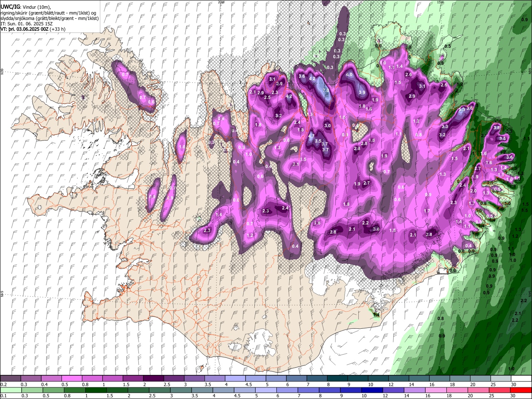Click the bright pink 0.5 swatch in upper legend row

71,379
